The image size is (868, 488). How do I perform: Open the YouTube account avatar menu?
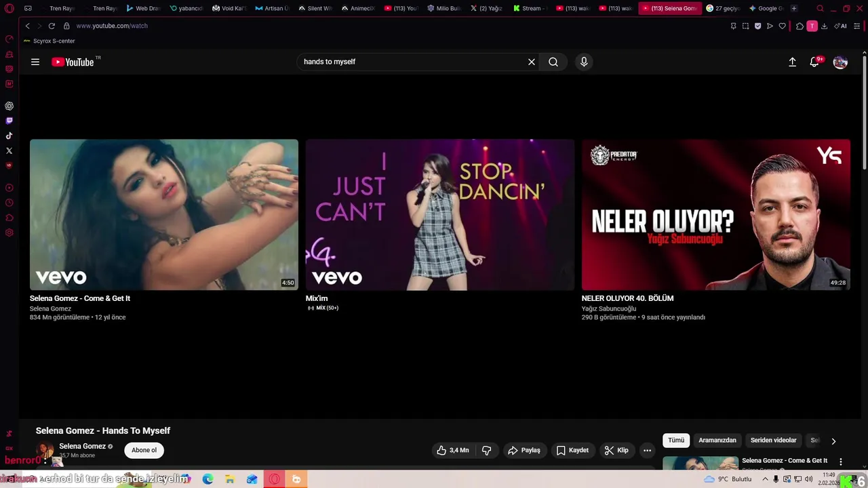[840, 62]
